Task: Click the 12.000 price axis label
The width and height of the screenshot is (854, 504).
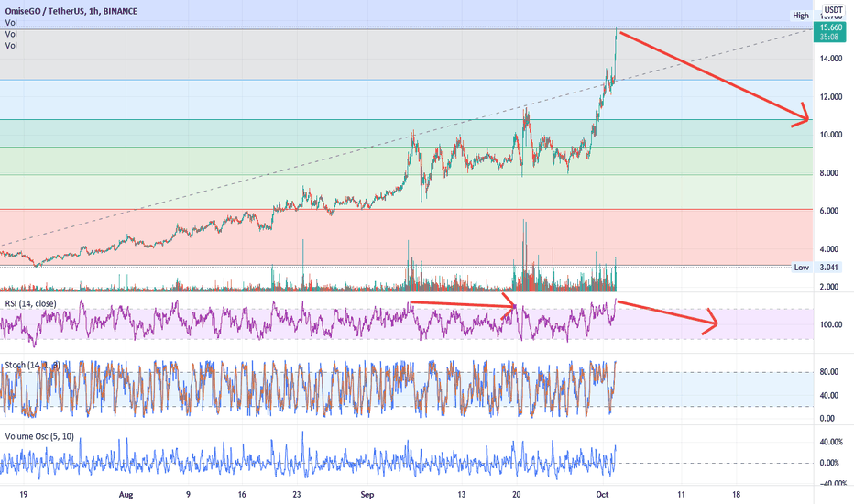Action: pyautogui.click(x=830, y=97)
